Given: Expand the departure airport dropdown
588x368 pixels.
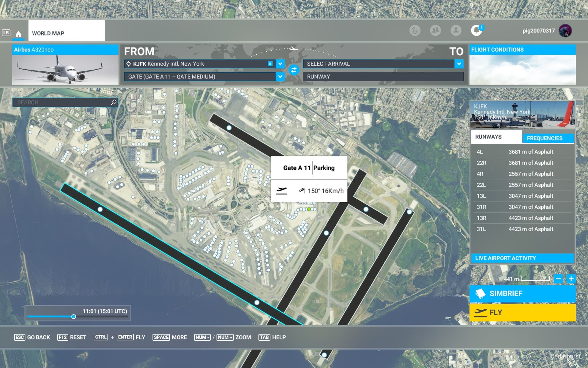Looking at the screenshot, I should [280, 64].
